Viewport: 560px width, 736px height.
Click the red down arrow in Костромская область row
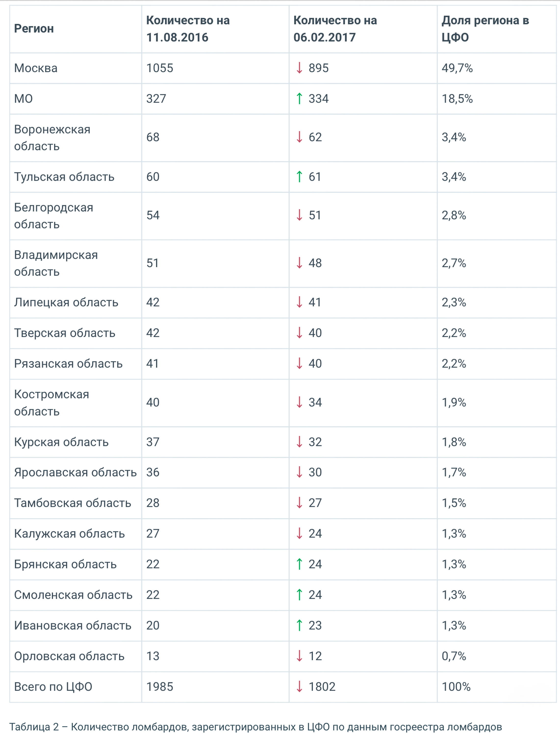tap(299, 402)
